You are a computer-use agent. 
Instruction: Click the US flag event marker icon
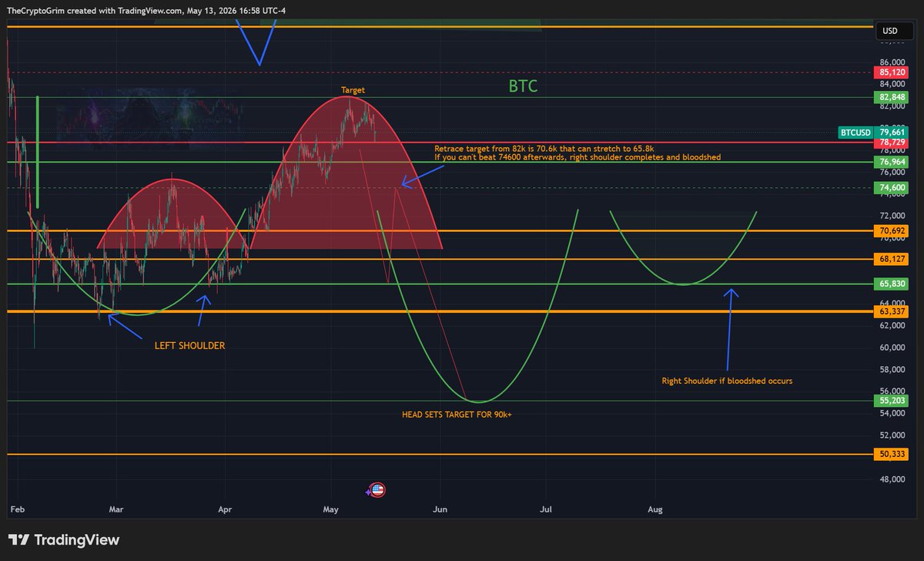click(377, 489)
